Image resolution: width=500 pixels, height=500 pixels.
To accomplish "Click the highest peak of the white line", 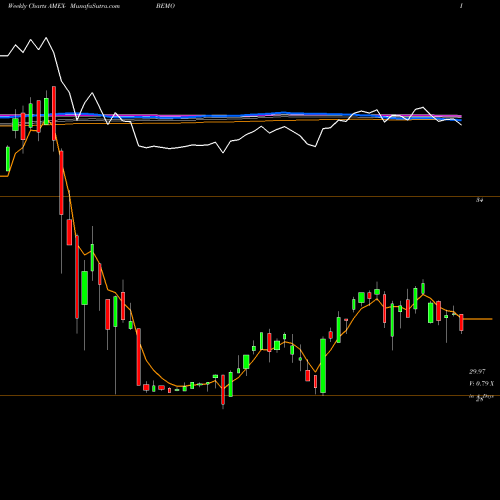I will click(x=46, y=38).
